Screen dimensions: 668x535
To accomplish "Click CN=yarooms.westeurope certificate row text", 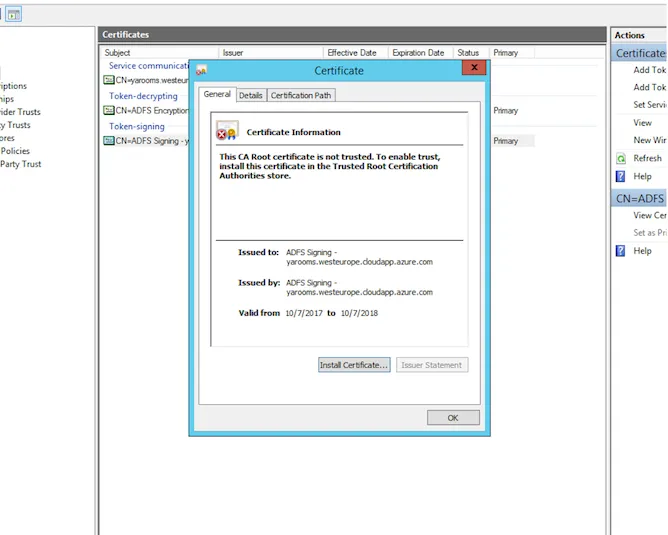I will (152, 80).
